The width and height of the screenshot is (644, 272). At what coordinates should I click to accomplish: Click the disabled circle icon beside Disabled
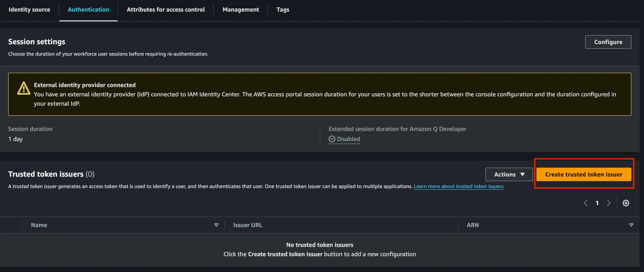tap(332, 139)
